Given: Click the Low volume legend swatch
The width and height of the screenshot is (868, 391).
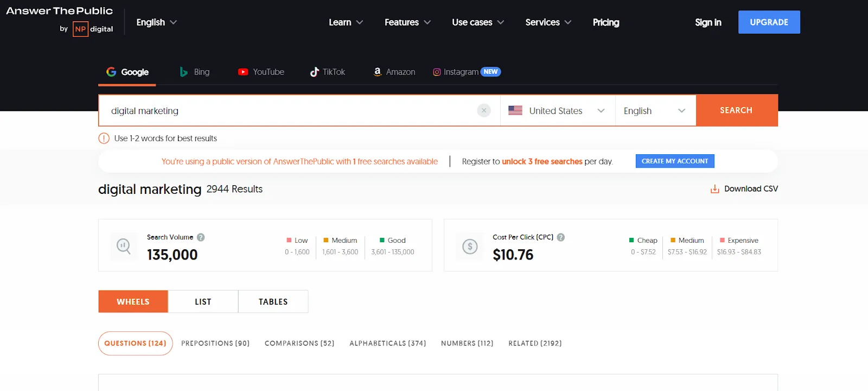Looking at the screenshot, I should click(x=289, y=240).
